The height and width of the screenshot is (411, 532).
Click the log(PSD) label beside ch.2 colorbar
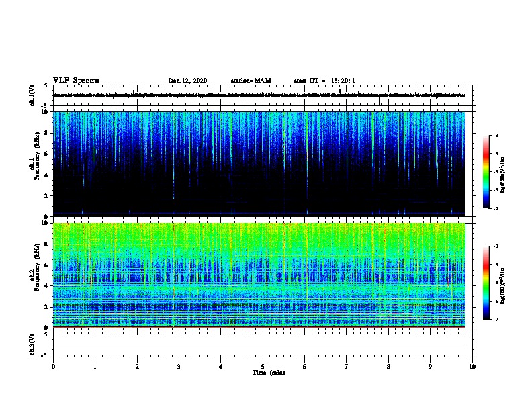pos(503,285)
